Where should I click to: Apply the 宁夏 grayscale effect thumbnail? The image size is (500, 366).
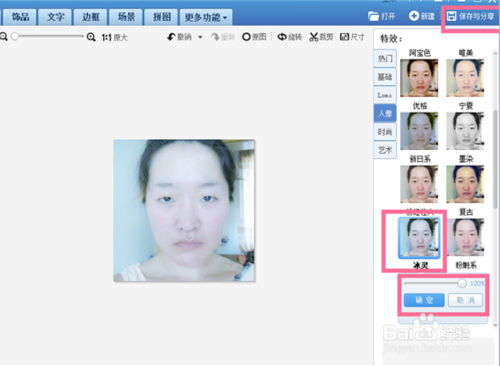[x=465, y=131]
